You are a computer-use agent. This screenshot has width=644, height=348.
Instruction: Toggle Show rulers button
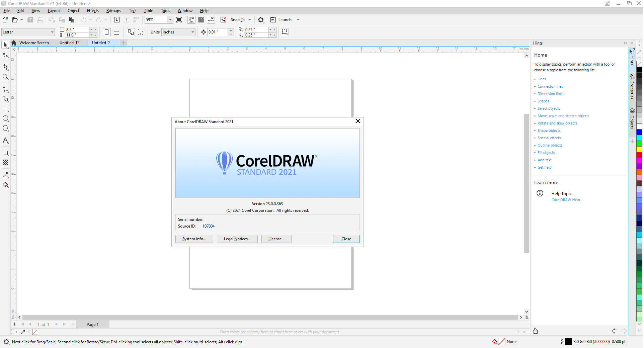pyautogui.click(x=191, y=20)
